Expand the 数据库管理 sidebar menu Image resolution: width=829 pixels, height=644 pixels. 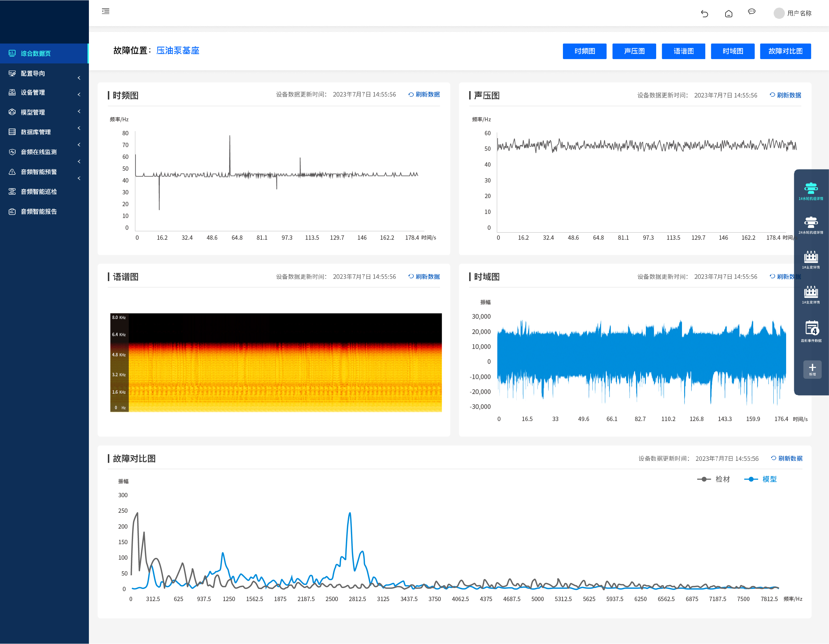pos(35,132)
